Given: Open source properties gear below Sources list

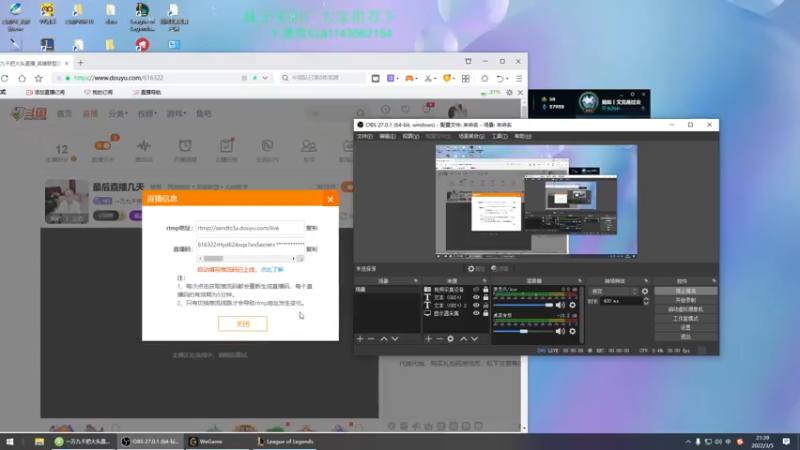Looking at the screenshot, I should tap(451, 339).
